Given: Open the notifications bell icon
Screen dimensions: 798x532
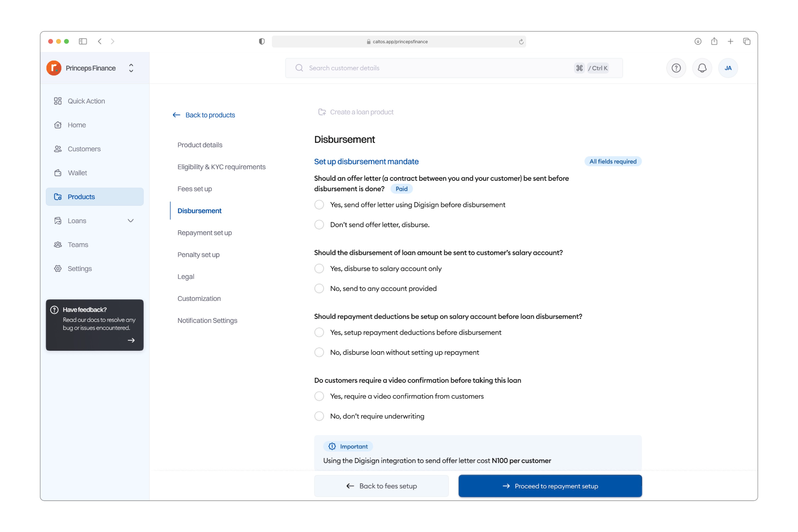Looking at the screenshot, I should pos(702,68).
